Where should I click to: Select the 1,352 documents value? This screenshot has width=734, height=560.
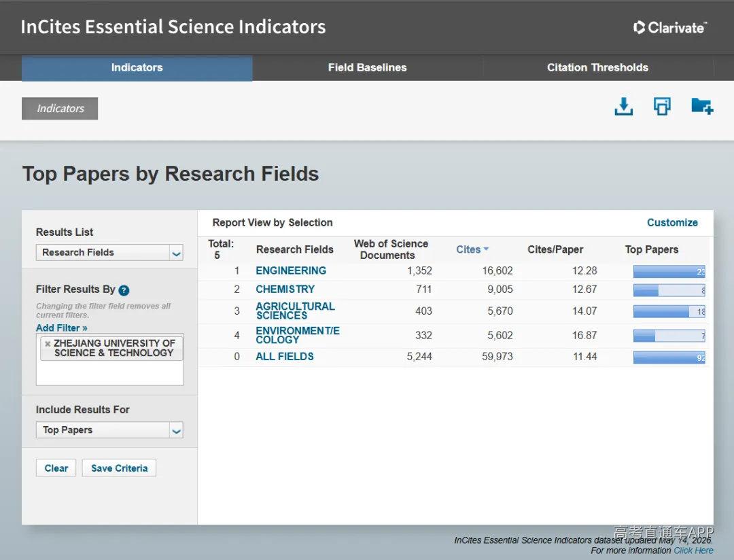419,270
